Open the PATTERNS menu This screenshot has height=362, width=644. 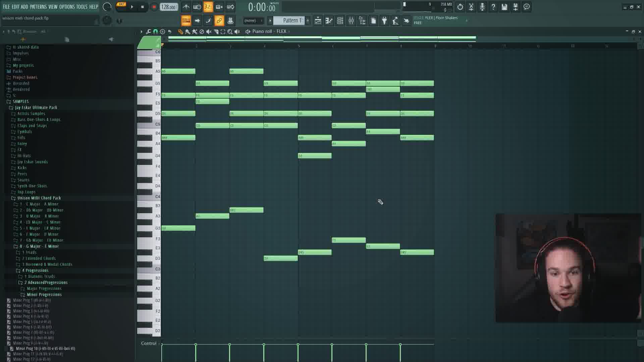pyautogui.click(x=38, y=7)
